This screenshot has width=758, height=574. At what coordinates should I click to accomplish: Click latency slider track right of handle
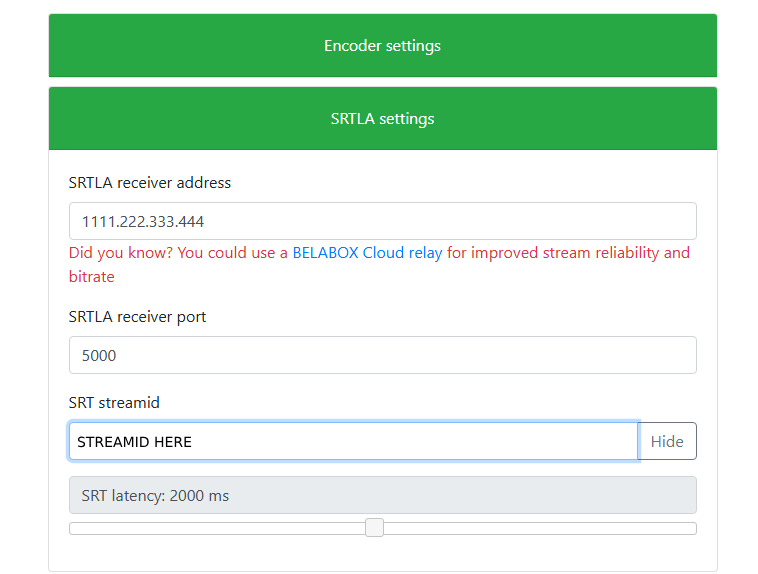[x=540, y=528]
